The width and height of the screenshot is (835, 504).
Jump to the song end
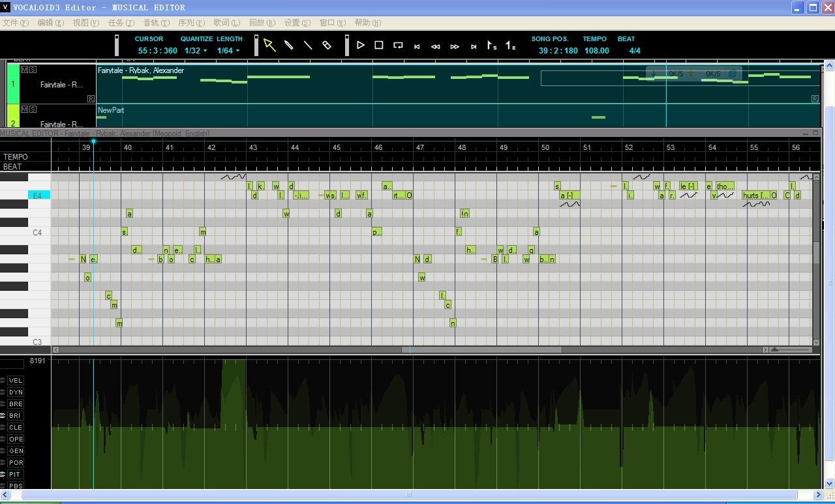coord(474,46)
